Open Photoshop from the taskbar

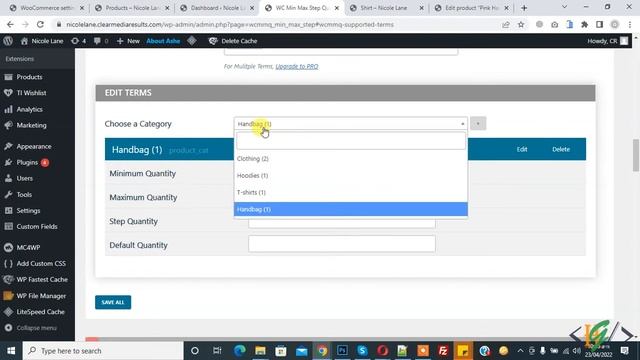(342, 351)
